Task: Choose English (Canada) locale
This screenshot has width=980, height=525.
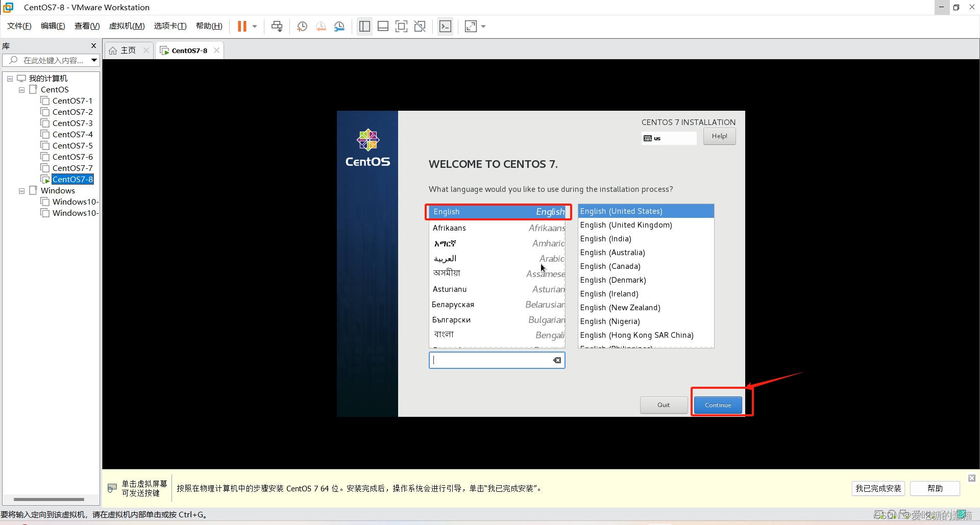Action: pyautogui.click(x=646, y=266)
